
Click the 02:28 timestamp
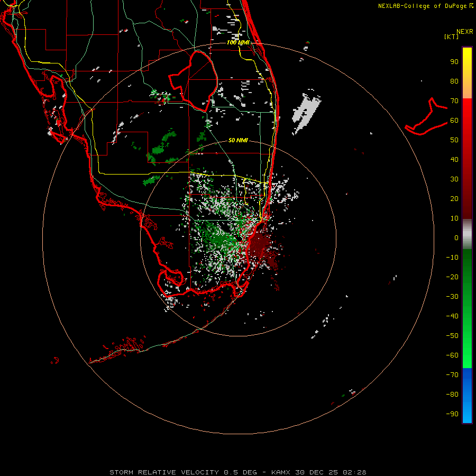point(354,472)
